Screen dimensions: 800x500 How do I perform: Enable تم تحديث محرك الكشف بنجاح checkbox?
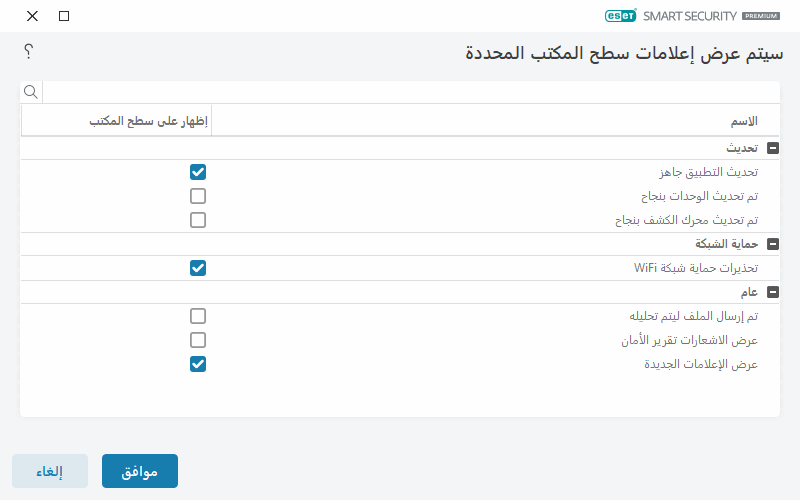tap(198, 220)
